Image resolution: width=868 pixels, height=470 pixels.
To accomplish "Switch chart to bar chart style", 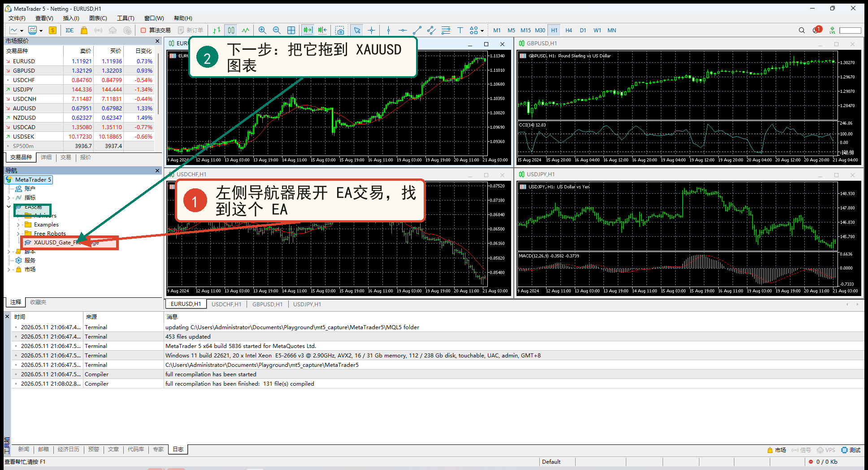I will [217, 30].
